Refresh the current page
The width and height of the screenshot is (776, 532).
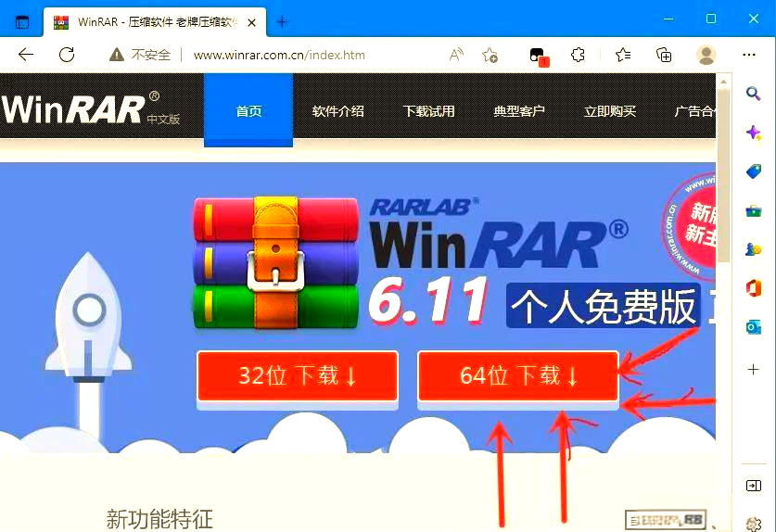[67, 55]
